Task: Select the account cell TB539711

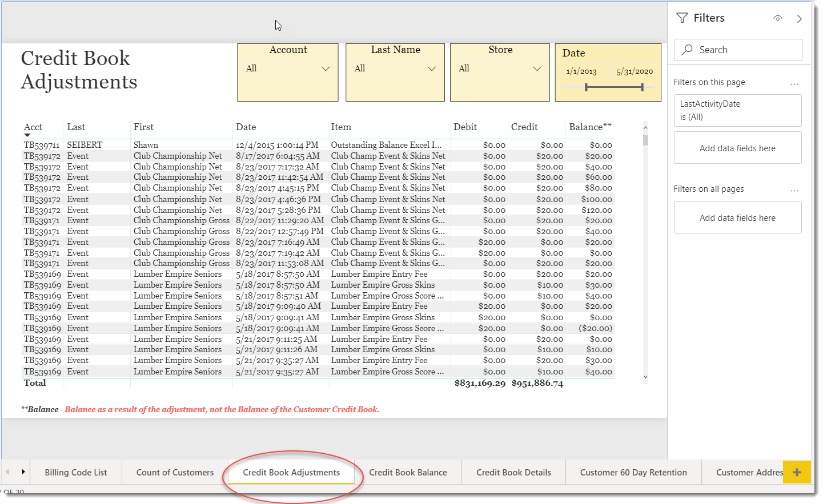Action: click(x=42, y=145)
